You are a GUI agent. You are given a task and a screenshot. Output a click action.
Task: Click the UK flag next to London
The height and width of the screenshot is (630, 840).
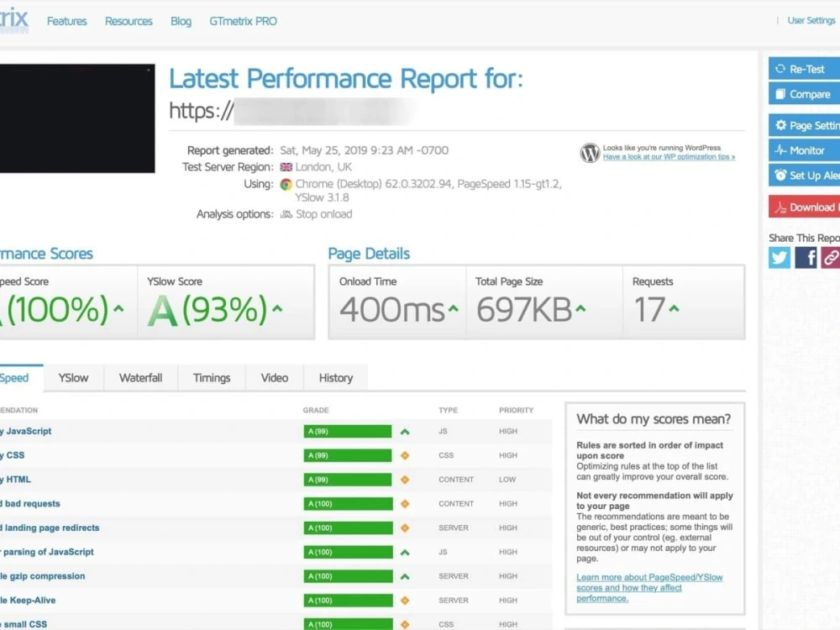[286, 167]
